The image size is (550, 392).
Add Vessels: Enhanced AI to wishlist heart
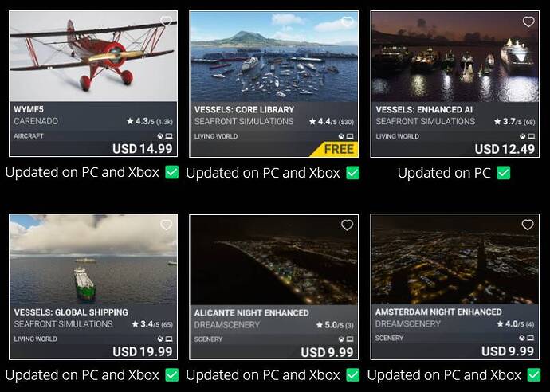coord(528,22)
